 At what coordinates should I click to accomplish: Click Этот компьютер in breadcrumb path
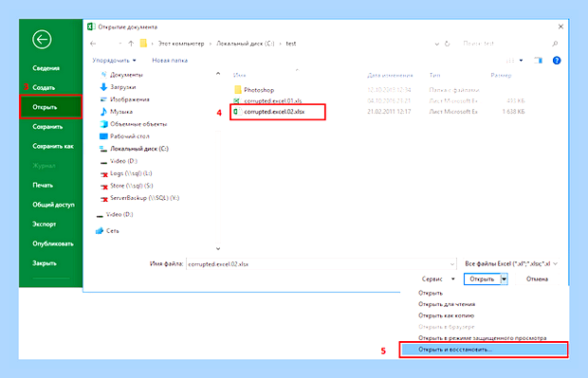[181, 44]
